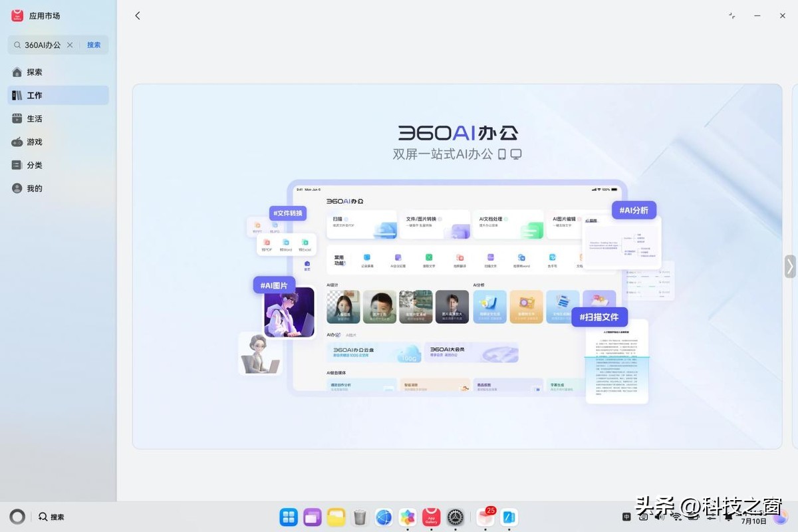798x532 pixels.
Task: Open the assistant orb in the tray corner
Action: 781,517
